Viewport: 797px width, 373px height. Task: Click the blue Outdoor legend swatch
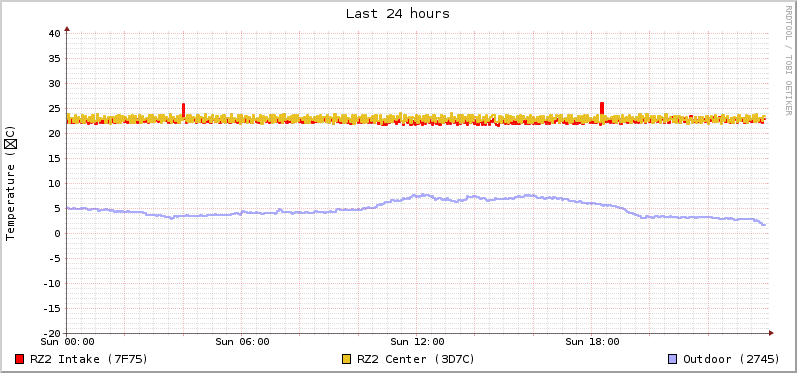(x=672, y=359)
